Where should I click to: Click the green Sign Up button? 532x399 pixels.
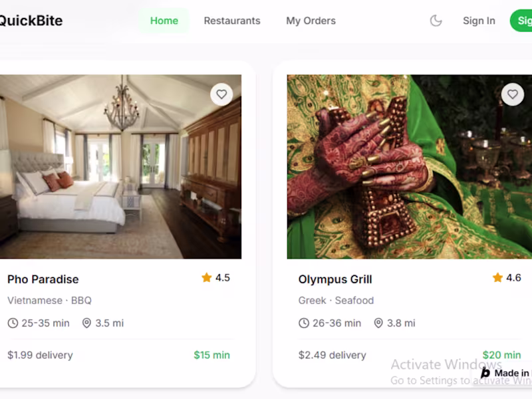point(521,21)
